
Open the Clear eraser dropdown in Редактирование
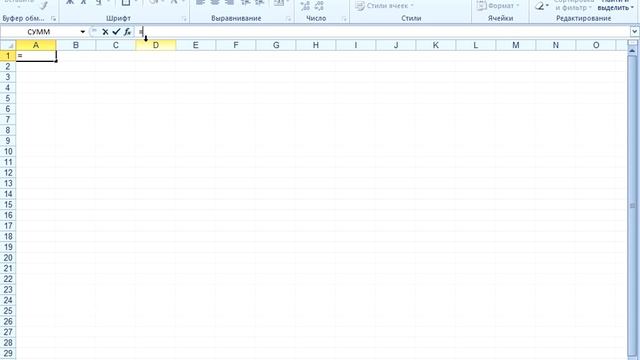tap(542, 6)
